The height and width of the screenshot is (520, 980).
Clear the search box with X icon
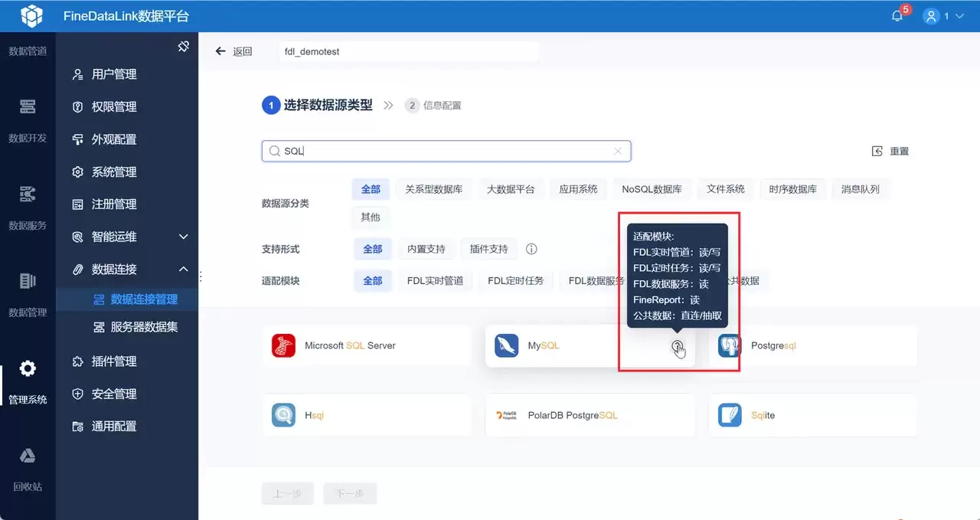(618, 151)
